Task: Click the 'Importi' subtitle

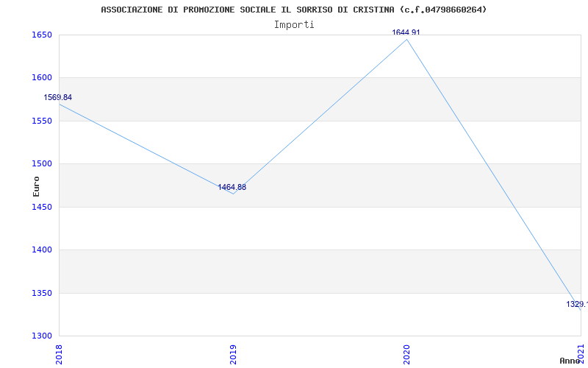Action: pyautogui.click(x=294, y=25)
